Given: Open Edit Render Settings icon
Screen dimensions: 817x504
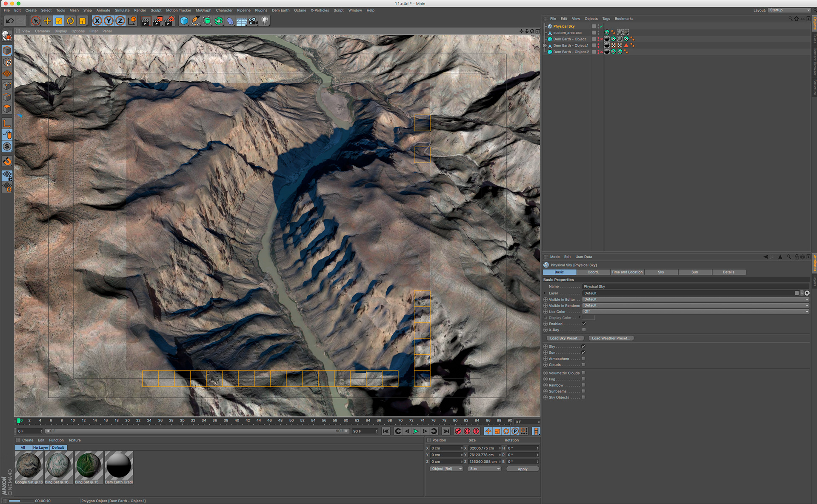Looking at the screenshot, I should [x=169, y=21].
